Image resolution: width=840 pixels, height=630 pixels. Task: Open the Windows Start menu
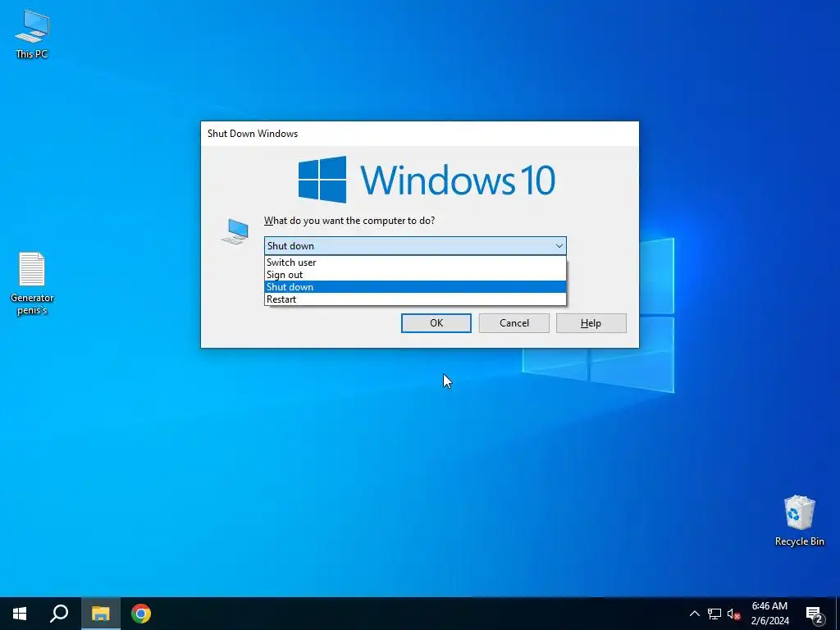[20, 614]
